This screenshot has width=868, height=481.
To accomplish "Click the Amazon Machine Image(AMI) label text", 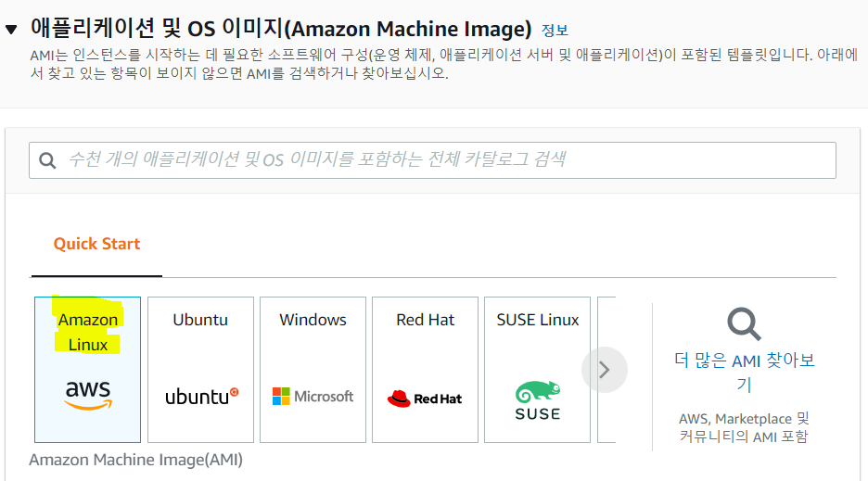I will pos(135,460).
